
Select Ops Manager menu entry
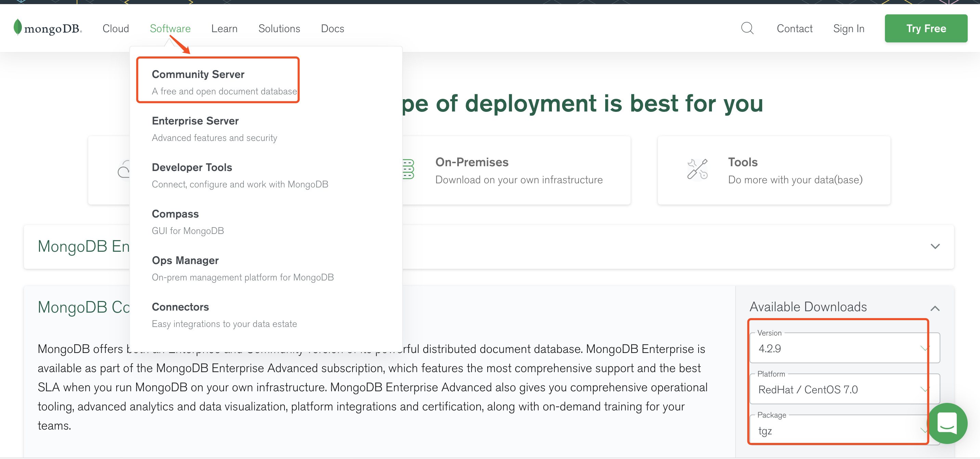click(243, 268)
